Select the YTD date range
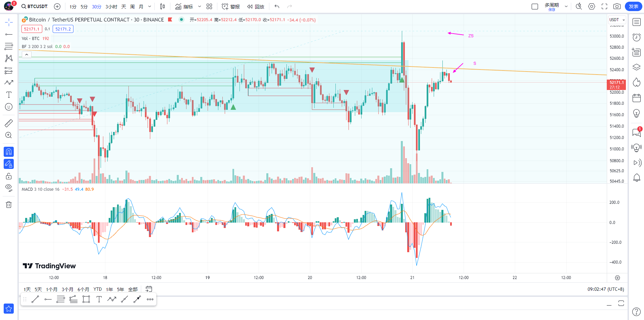 [98, 289]
